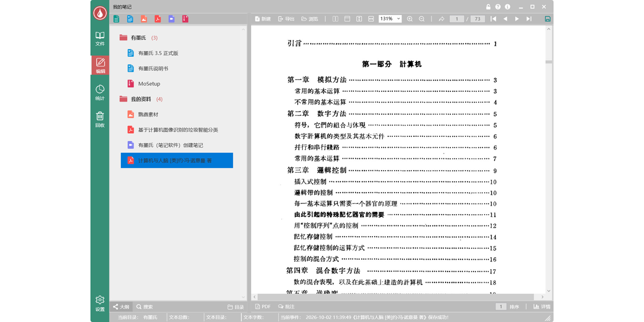
Task: Open the 文件 section in sidebar
Action: tap(100, 39)
